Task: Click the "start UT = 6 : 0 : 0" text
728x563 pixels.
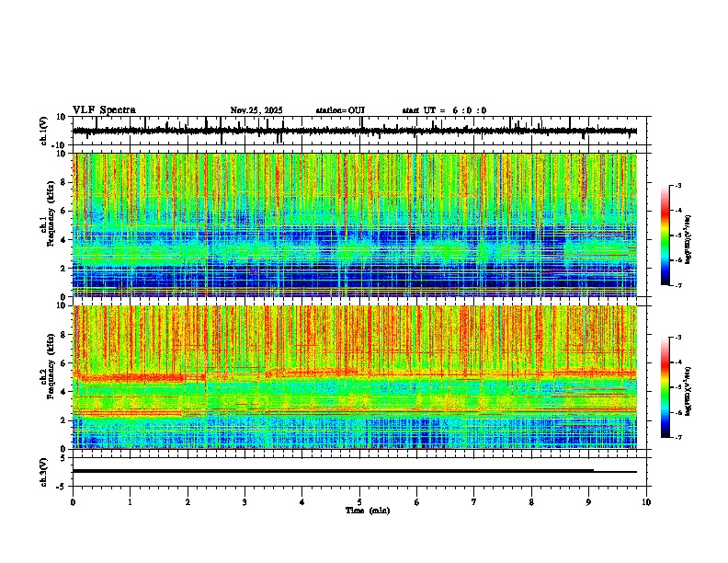Action: (x=444, y=110)
